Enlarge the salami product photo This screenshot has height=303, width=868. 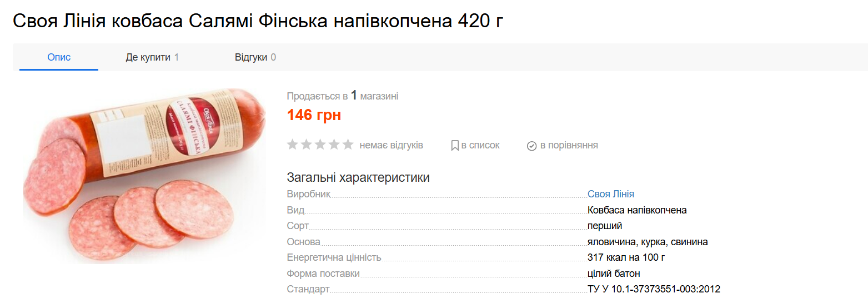click(x=143, y=175)
